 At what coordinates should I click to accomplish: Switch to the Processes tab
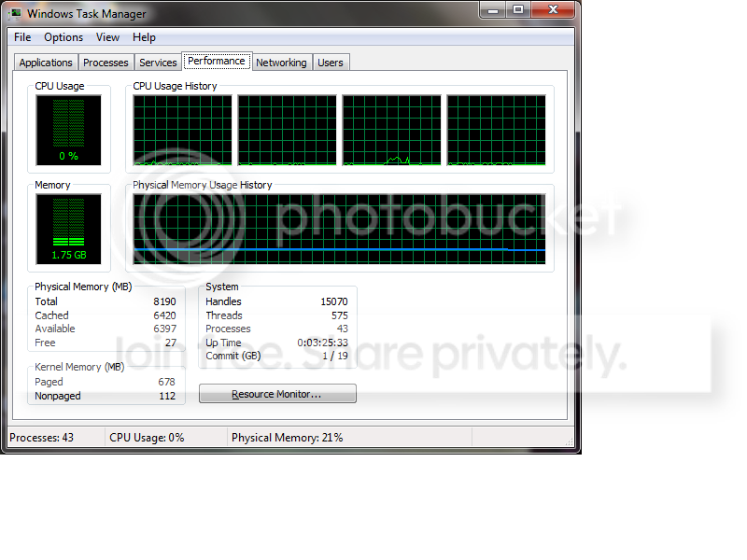pyautogui.click(x=106, y=63)
